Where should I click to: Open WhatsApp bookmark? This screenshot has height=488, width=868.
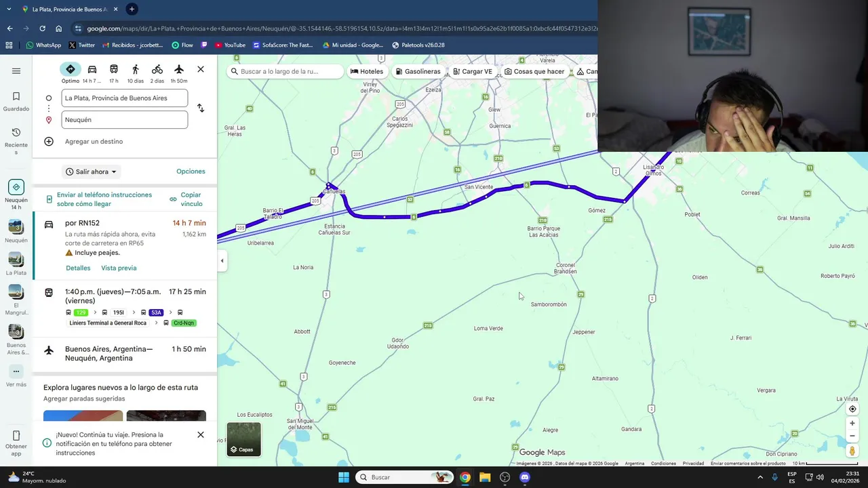(x=43, y=45)
